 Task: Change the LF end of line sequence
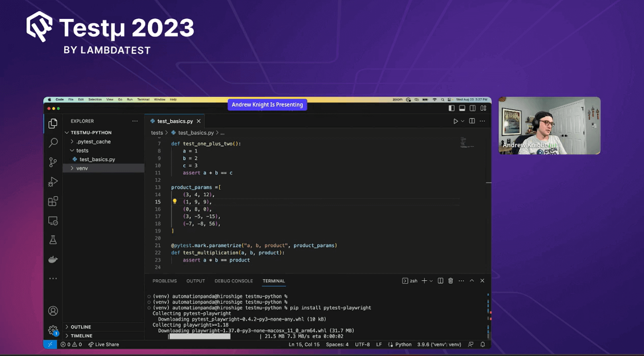379,344
